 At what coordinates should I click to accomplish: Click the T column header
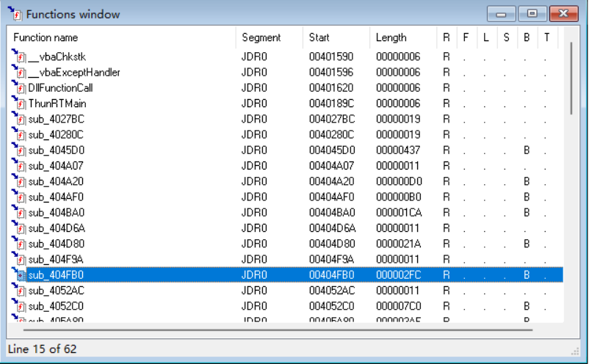click(x=548, y=37)
